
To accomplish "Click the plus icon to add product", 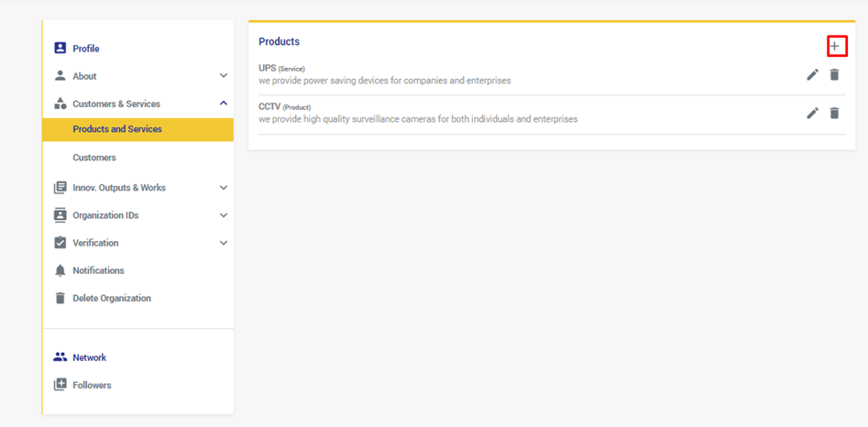I will pos(834,46).
